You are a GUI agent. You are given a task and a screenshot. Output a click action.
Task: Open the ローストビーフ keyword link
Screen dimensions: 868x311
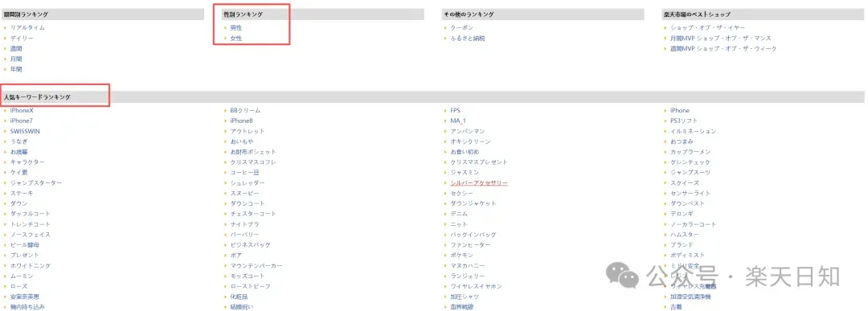click(x=250, y=286)
